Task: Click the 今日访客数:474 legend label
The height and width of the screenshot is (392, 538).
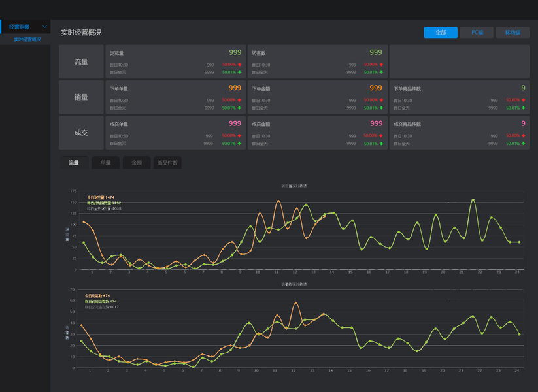Action: (x=97, y=295)
